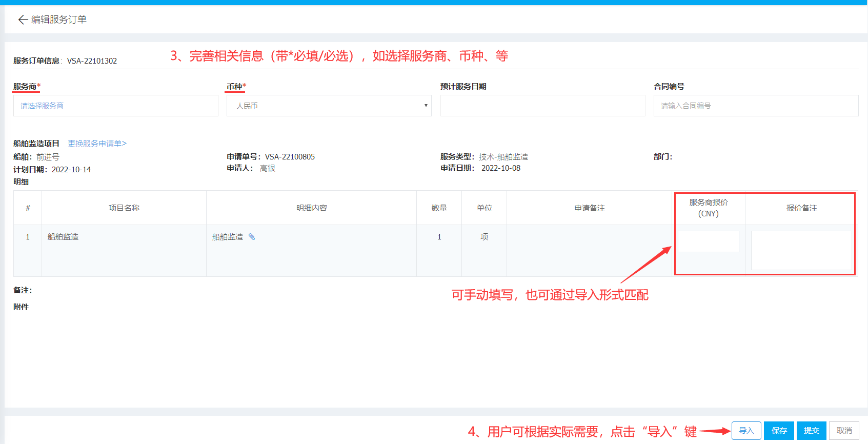Click the paperclip icon beside 船舶监造 detail
868x444 pixels.
point(252,237)
